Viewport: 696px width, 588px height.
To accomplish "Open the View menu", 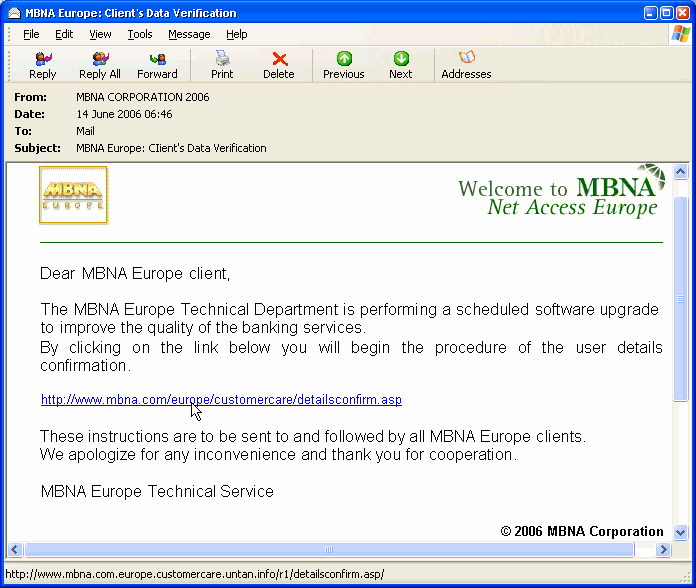I will click(x=100, y=34).
